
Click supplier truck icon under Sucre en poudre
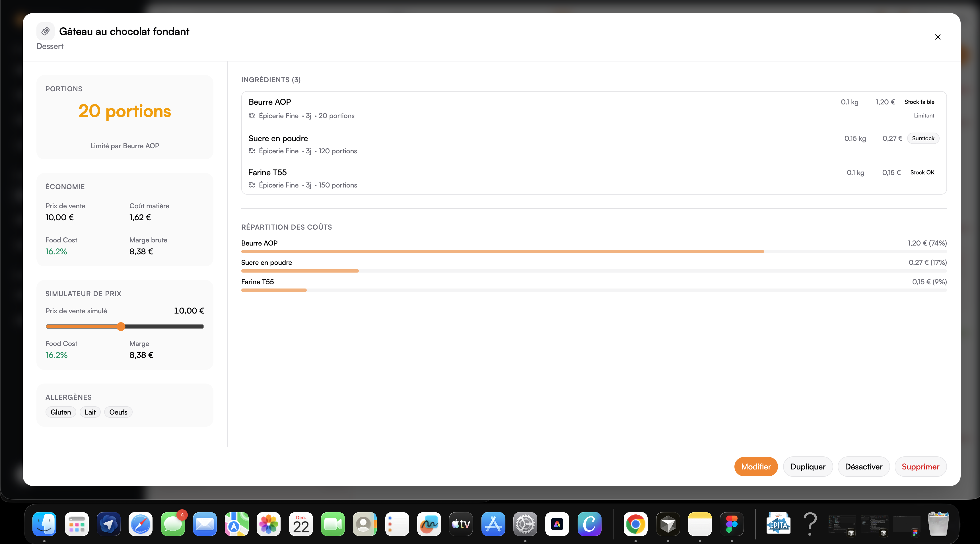pyautogui.click(x=252, y=151)
